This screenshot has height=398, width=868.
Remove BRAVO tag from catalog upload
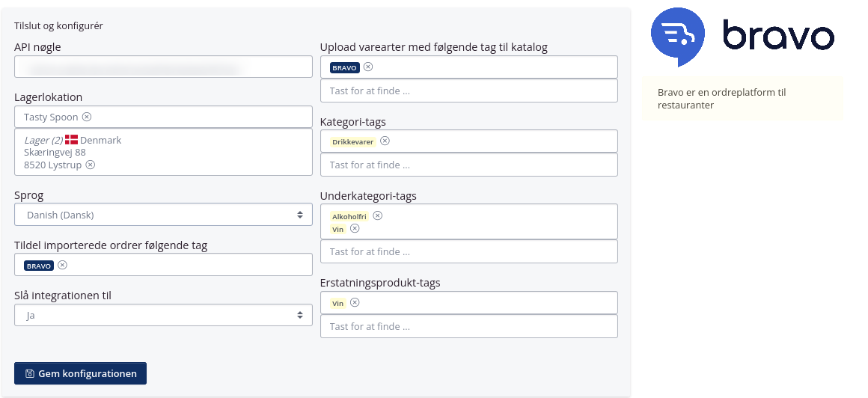(368, 67)
